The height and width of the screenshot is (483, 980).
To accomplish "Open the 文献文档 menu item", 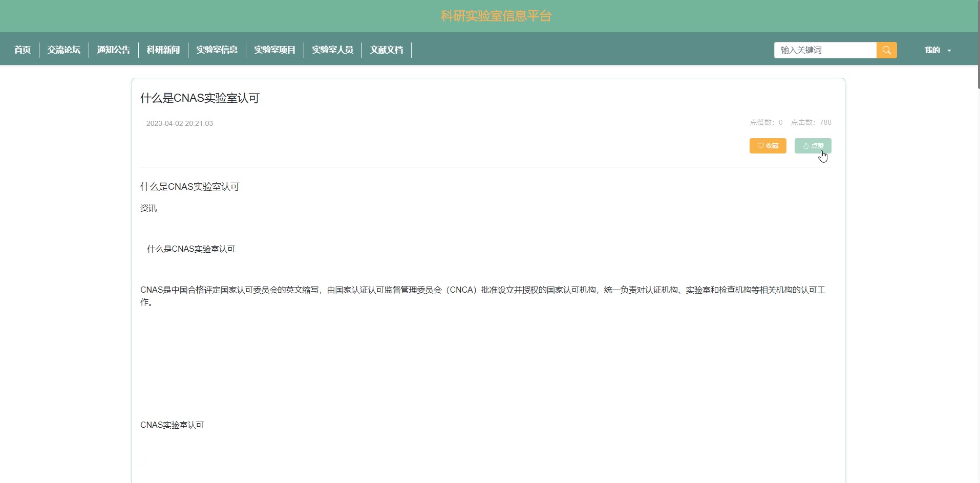I will 387,50.
